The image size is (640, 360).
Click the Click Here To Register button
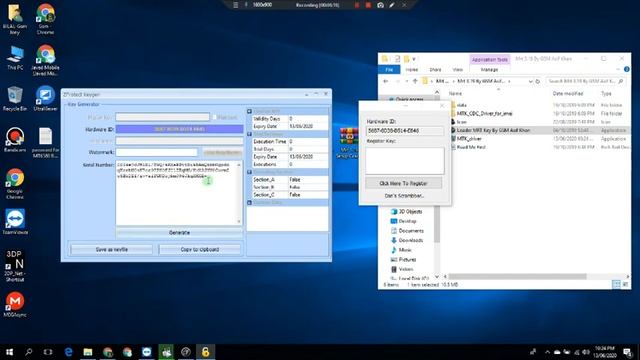pyautogui.click(x=403, y=183)
